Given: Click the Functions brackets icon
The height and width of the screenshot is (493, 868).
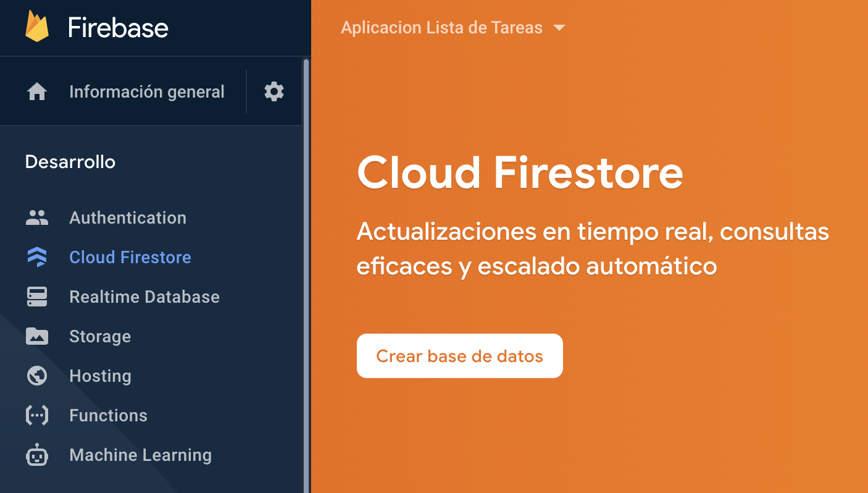Looking at the screenshot, I should (x=37, y=415).
